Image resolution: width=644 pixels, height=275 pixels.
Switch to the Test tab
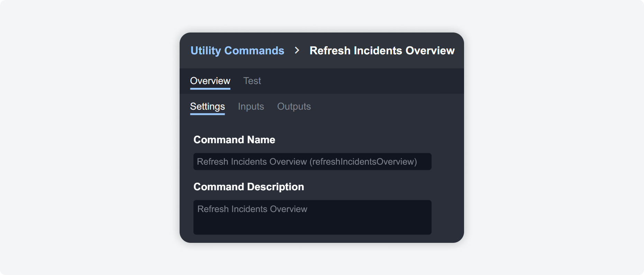(252, 81)
